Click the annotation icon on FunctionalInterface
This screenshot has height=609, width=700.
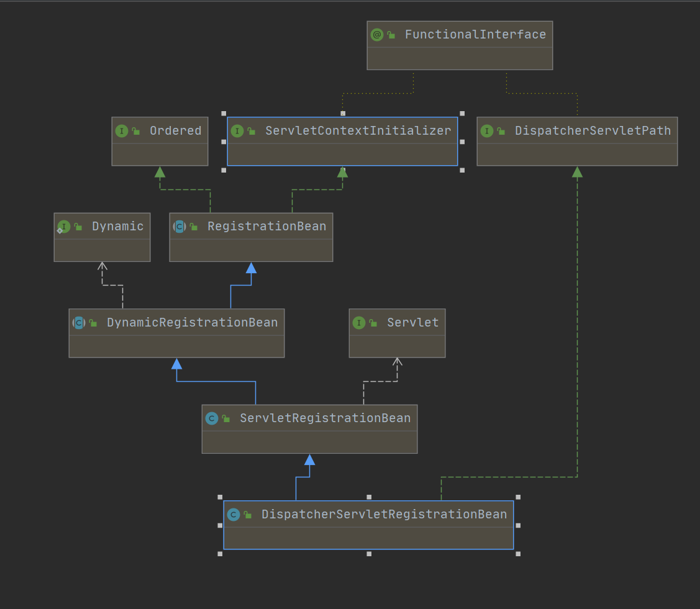[x=376, y=35]
